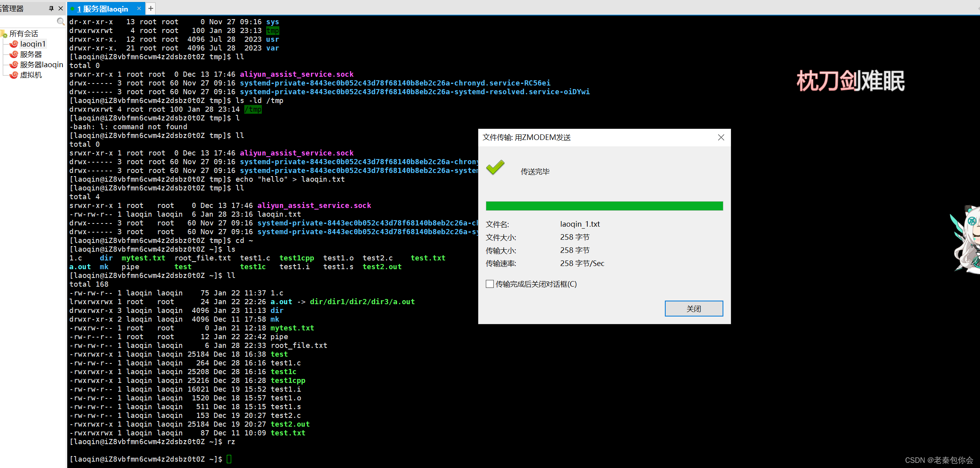This screenshot has width=980, height=468.
Task: Click the highlighted /tmp directory name
Action: (x=253, y=109)
